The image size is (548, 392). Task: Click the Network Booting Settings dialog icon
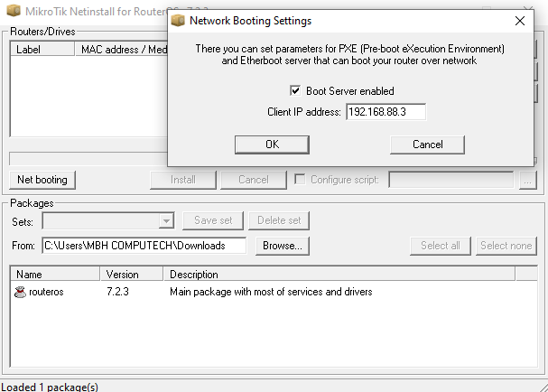tap(178, 21)
